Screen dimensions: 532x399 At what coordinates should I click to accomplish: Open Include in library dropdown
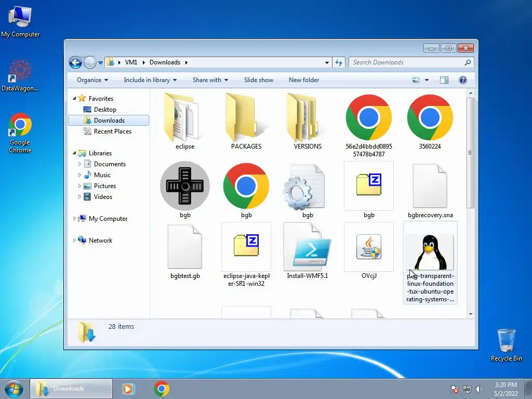pyautogui.click(x=150, y=80)
